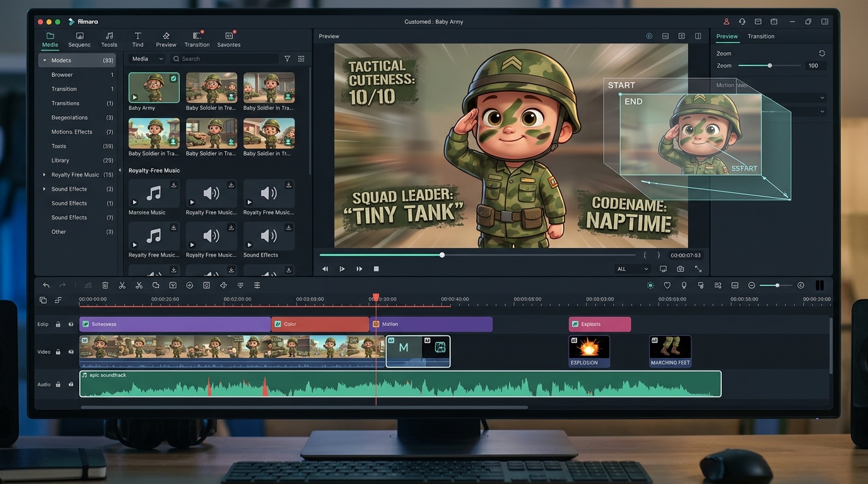Toggle lock on the Video track

(x=58, y=352)
